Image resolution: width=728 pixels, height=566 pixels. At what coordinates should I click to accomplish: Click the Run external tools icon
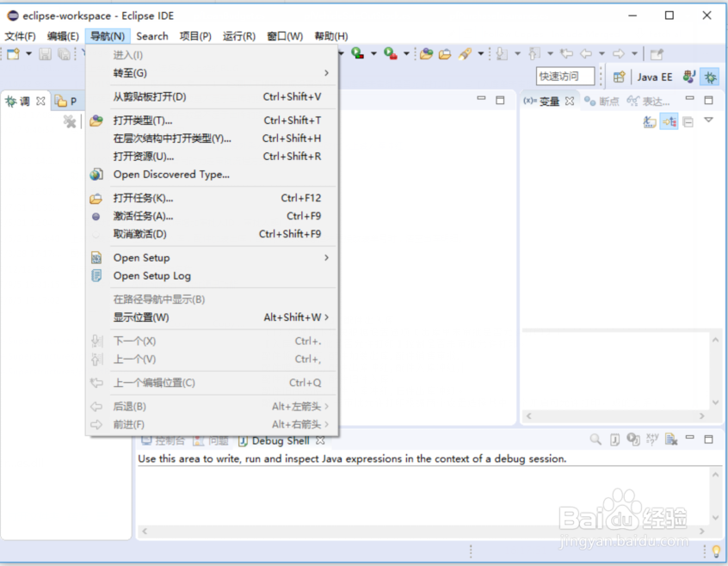(390, 53)
